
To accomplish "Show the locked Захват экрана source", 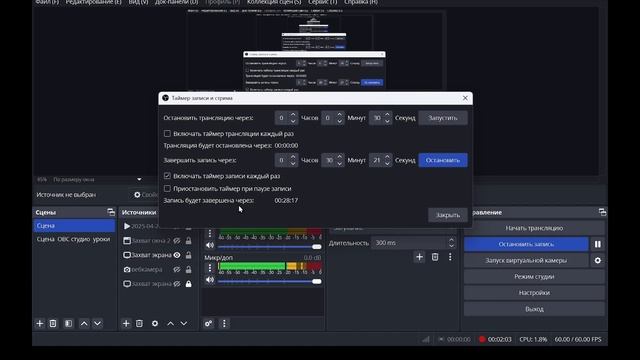I will pyautogui.click(x=177, y=284).
